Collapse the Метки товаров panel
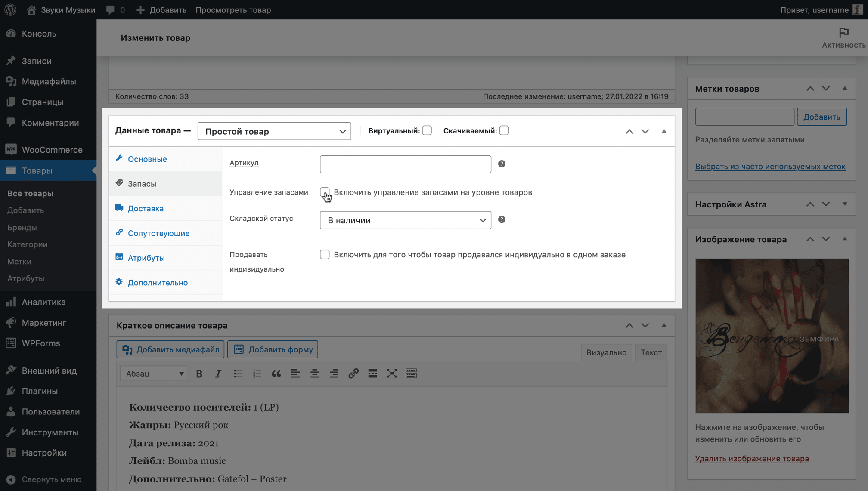This screenshot has width=868, height=491. pos(844,88)
